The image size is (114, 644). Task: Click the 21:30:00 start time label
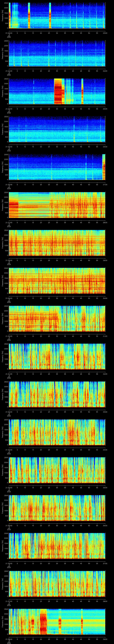coord(9,336)
